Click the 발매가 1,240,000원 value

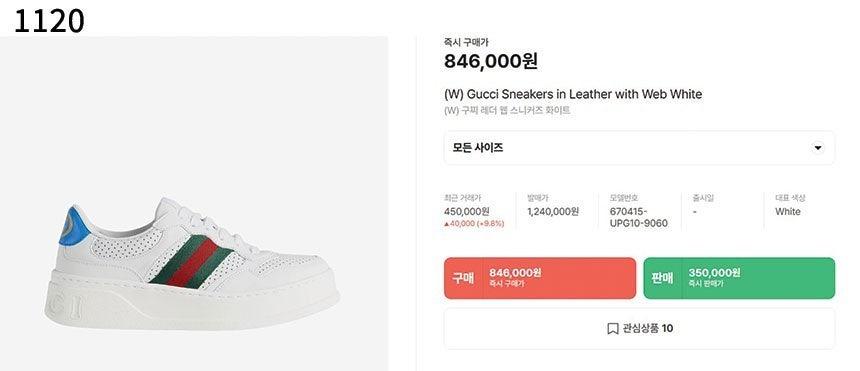click(553, 211)
